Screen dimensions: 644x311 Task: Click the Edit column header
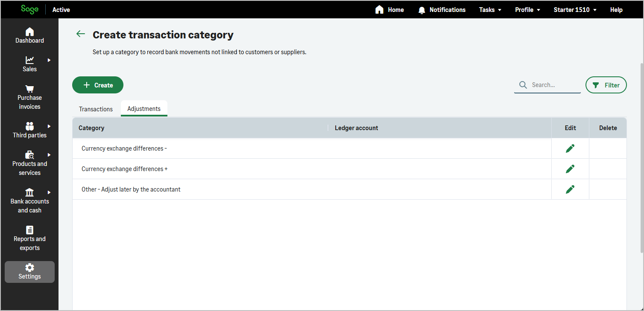pos(570,128)
